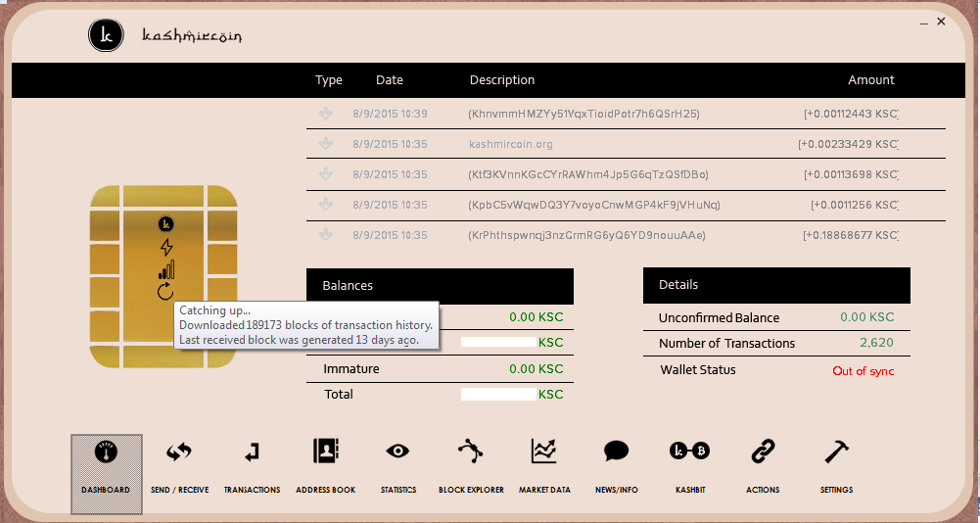
Task: Click the gold chip status graphic
Action: (x=163, y=276)
